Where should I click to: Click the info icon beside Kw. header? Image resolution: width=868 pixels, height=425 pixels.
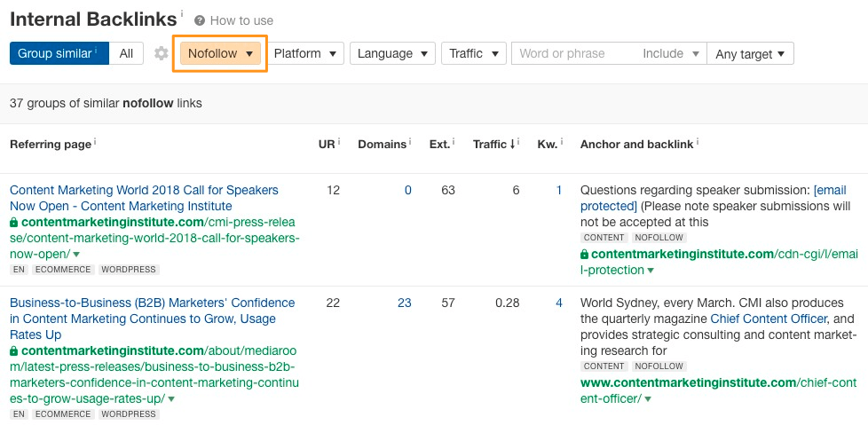pyautogui.click(x=561, y=142)
